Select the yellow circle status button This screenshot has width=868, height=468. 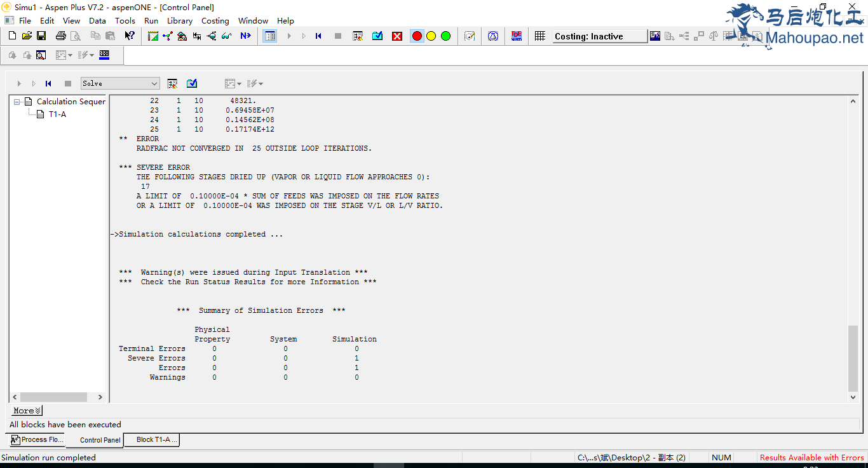431,36
